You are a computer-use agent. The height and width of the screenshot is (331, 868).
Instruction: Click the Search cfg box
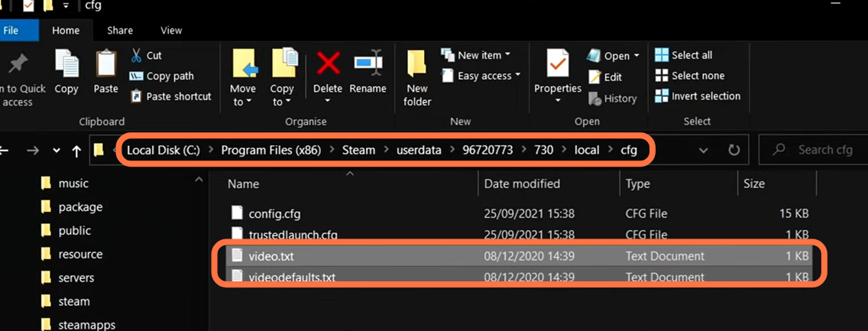click(x=813, y=150)
